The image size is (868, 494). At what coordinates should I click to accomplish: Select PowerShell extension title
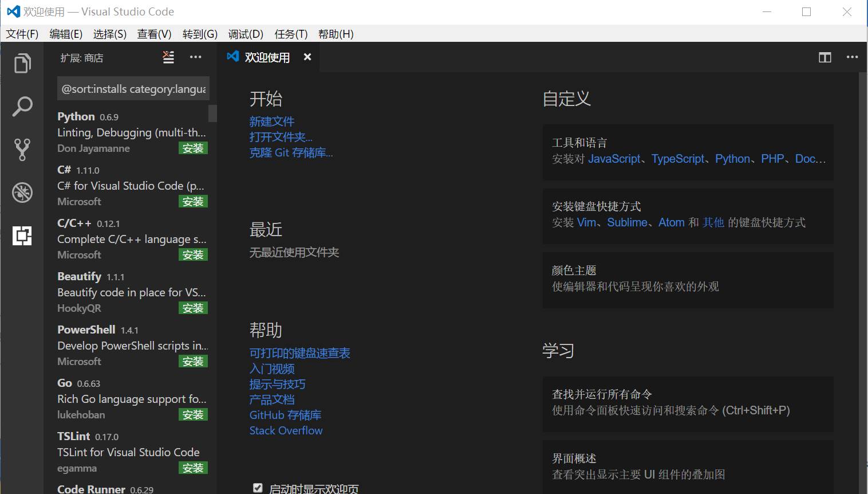click(86, 330)
